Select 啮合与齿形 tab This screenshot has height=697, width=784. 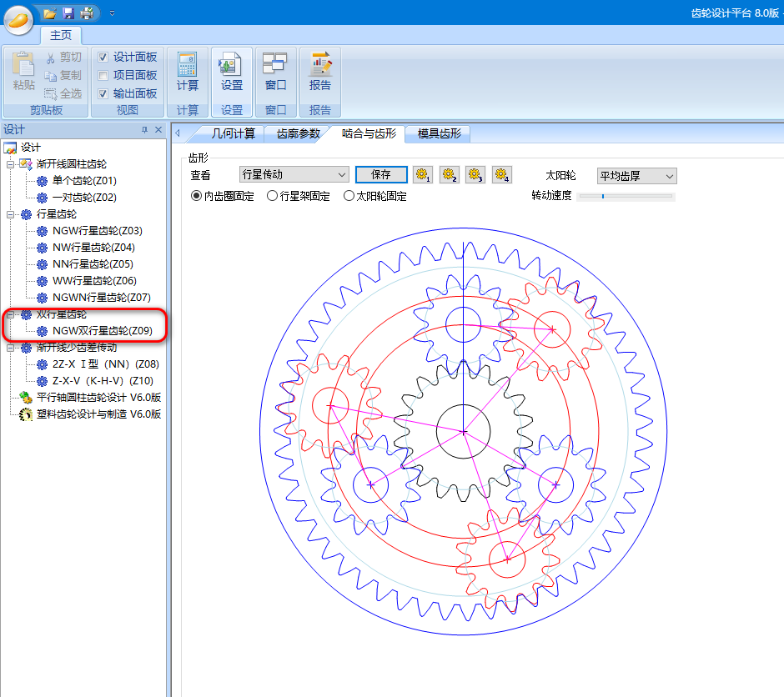(369, 133)
